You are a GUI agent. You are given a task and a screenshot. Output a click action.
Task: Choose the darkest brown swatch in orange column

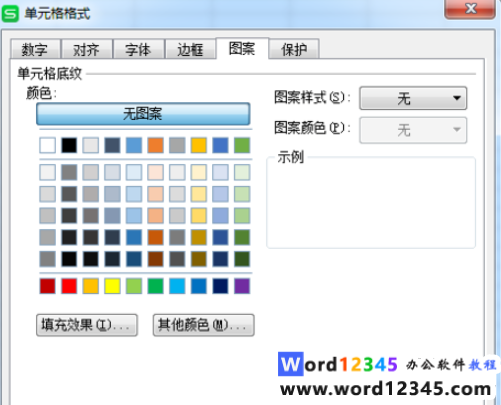(156, 259)
